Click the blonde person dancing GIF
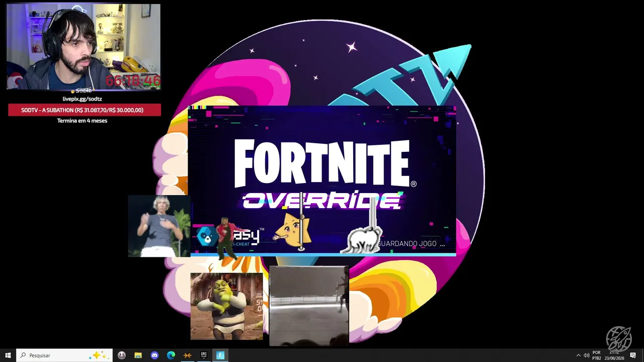 (x=159, y=226)
